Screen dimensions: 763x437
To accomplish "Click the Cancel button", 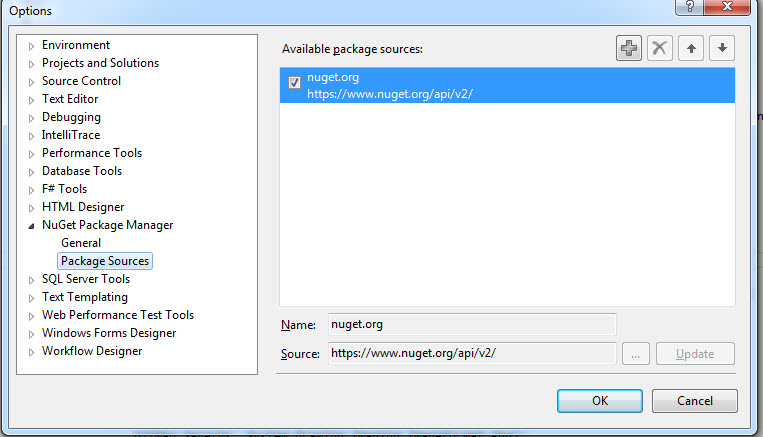I will click(x=695, y=401).
